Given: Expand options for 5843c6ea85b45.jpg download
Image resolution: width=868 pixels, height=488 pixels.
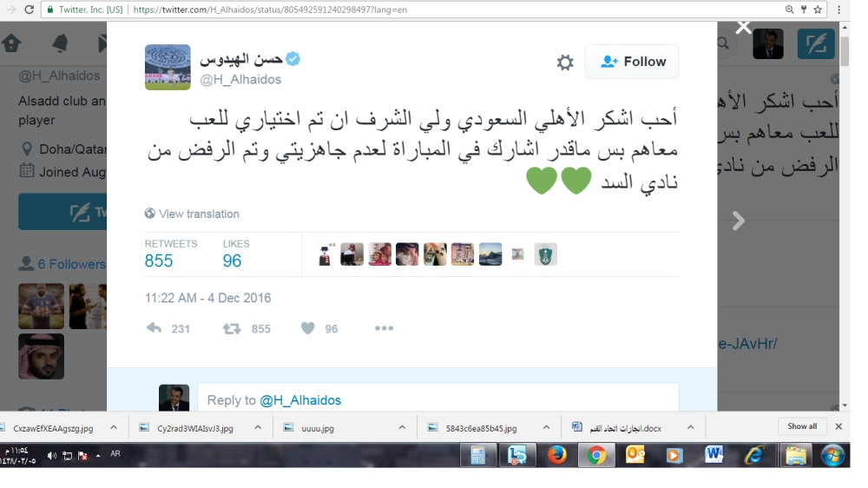Looking at the screenshot, I should (x=546, y=427).
